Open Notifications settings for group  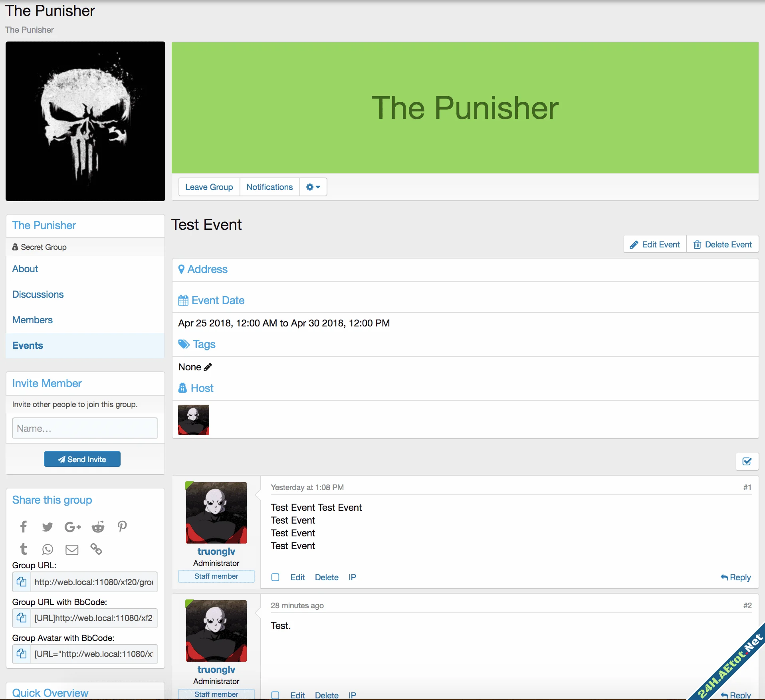pyautogui.click(x=270, y=187)
